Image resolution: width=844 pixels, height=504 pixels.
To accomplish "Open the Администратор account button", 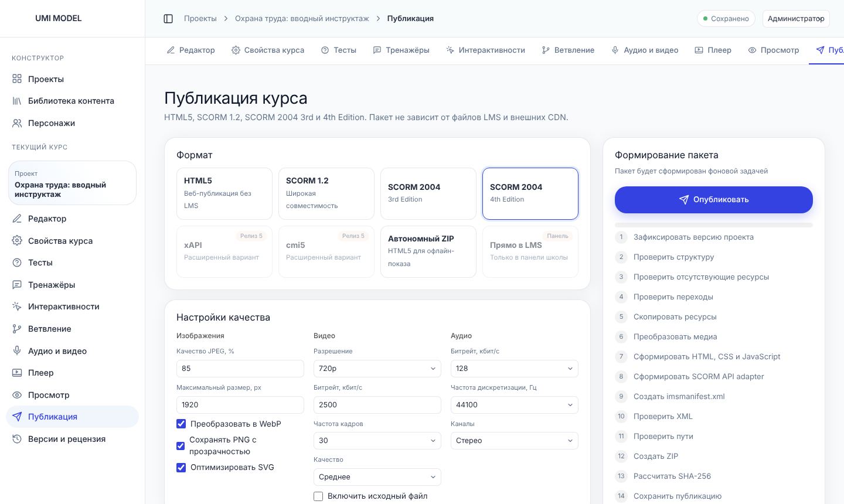I will 796,19.
